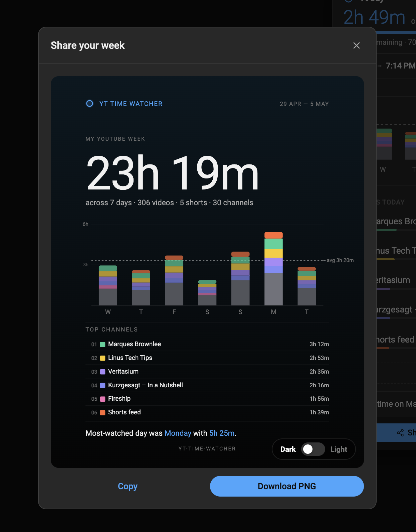Click the Wednesday bar in the chart
The image size is (416, 532).
108,285
